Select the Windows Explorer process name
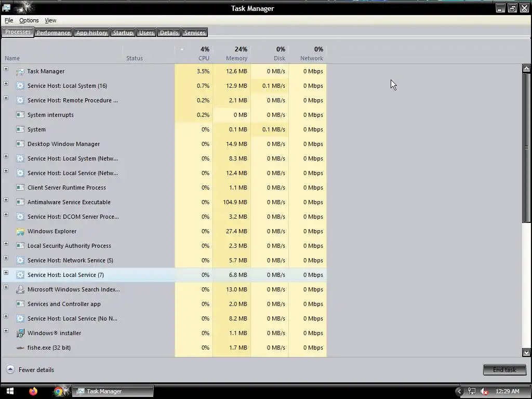The width and height of the screenshot is (532, 399). coord(52,231)
